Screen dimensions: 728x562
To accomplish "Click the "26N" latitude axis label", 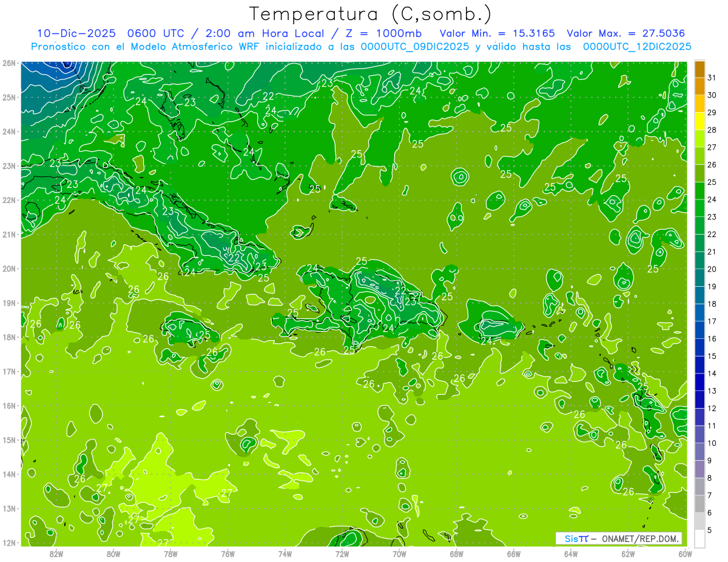I will coord(8,62).
